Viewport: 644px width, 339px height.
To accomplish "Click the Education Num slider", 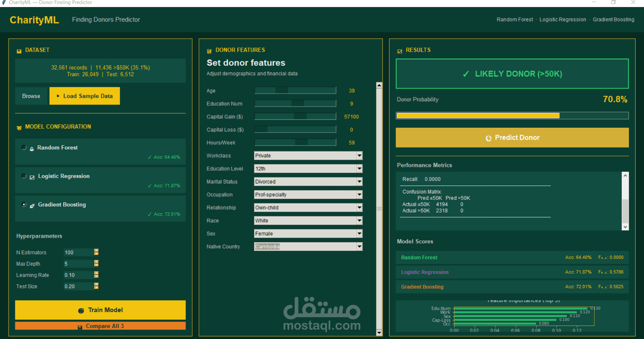I will pyautogui.click(x=295, y=103).
